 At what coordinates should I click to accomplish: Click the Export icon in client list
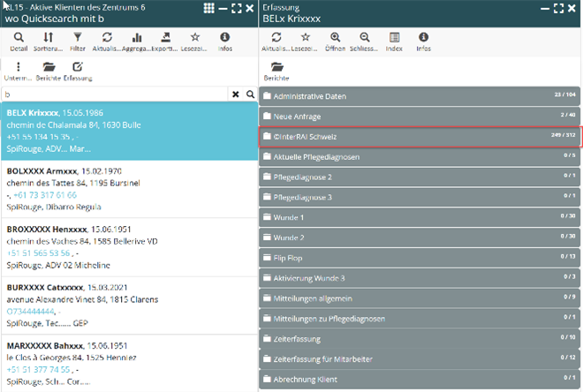click(166, 38)
